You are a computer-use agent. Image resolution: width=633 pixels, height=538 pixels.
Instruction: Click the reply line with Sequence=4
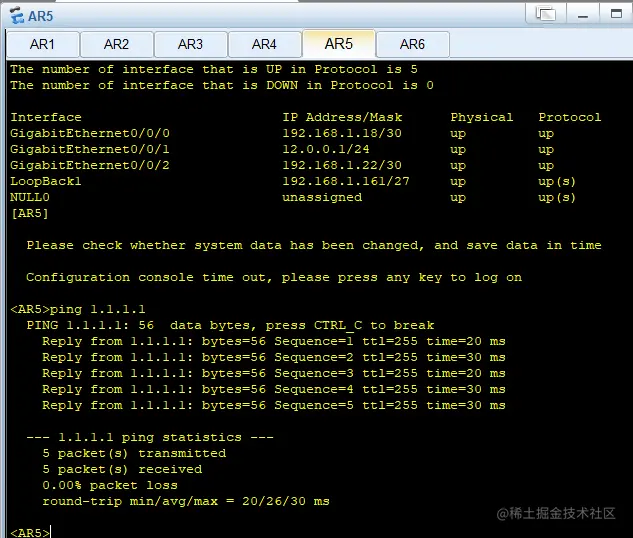tap(274, 389)
